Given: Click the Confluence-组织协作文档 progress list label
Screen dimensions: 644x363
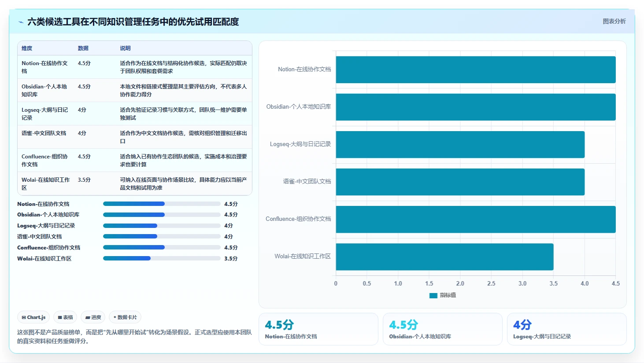Looking at the screenshot, I should pos(48,247).
